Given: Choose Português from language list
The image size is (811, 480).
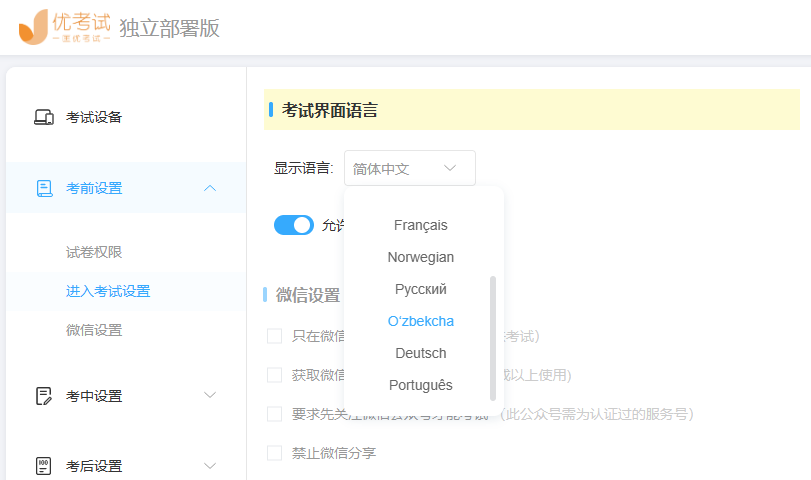Looking at the screenshot, I should (x=420, y=386).
